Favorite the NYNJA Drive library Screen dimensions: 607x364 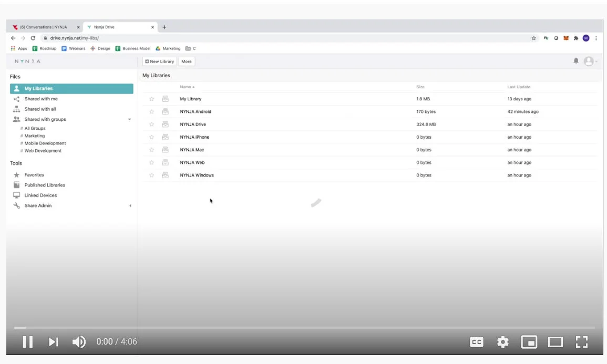[x=151, y=124]
